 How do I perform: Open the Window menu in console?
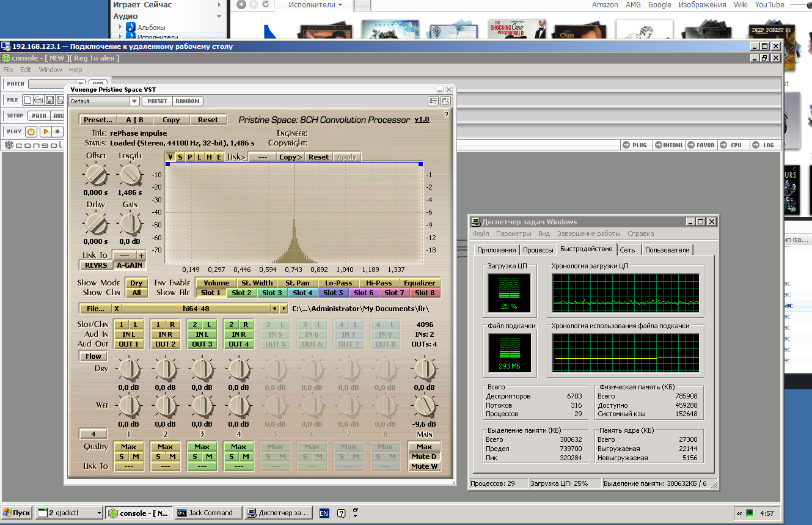click(x=50, y=70)
